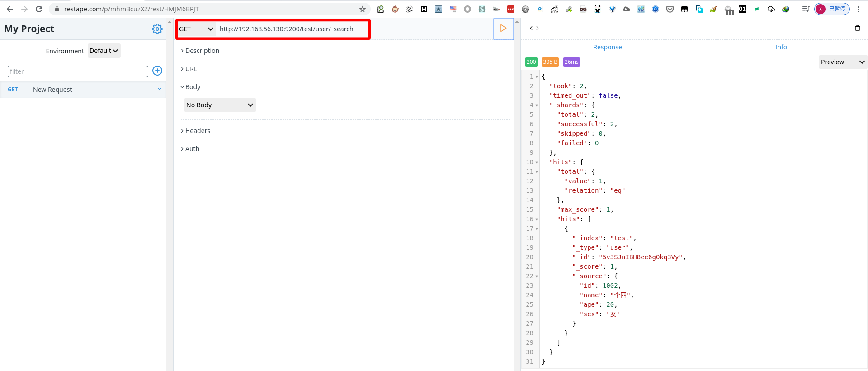Fold the JSON root at line 1
This screenshot has width=868, height=371.
[537, 77]
